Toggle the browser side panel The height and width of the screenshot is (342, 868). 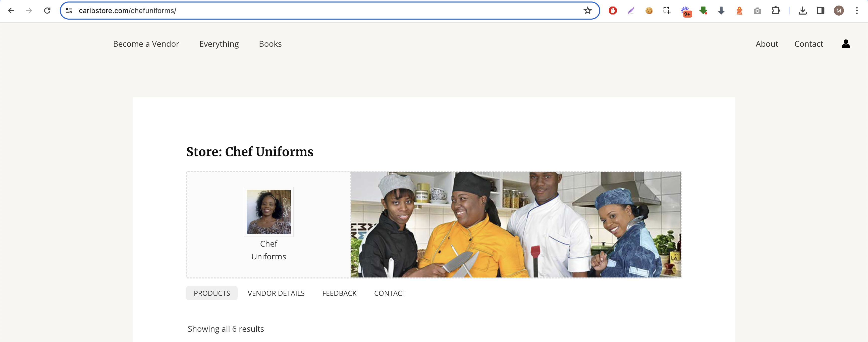[821, 11]
